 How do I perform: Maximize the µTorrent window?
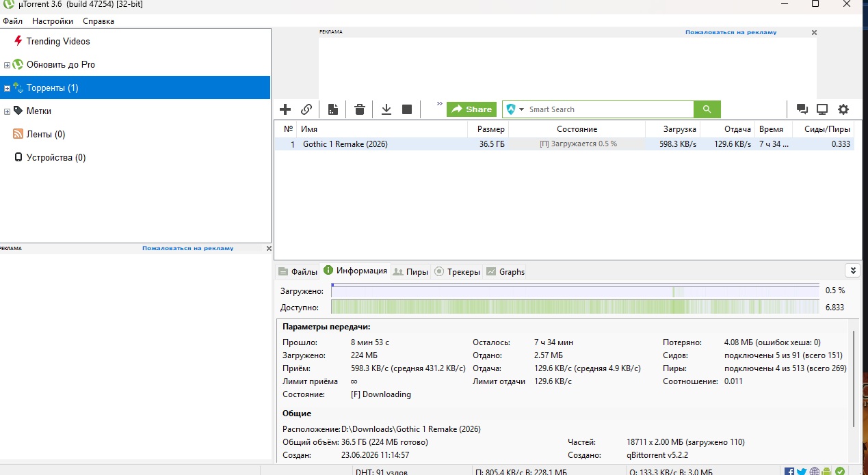coord(815,4)
